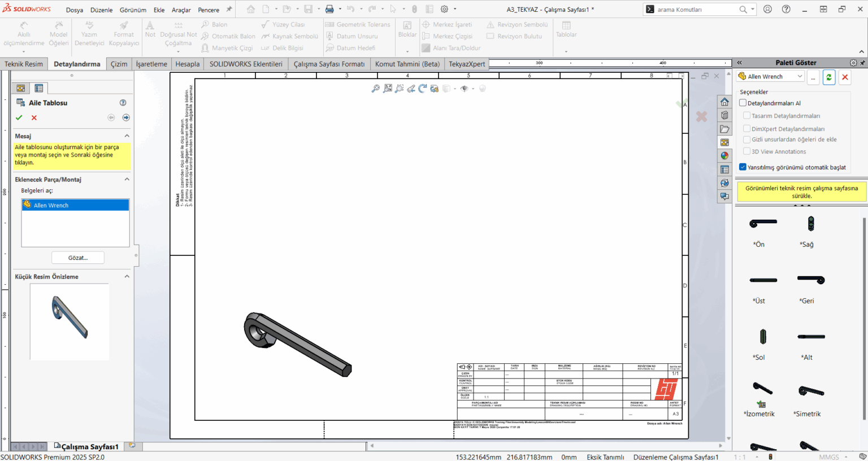Open the Allen Wrench dropdown in view palette
This screenshot has height=461, width=868.
pos(800,77)
